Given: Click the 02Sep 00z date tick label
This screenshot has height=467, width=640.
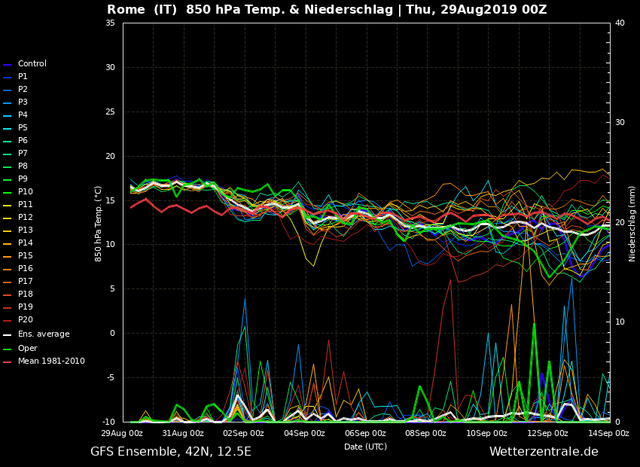Looking at the screenshot, I should tap(245, 434).
